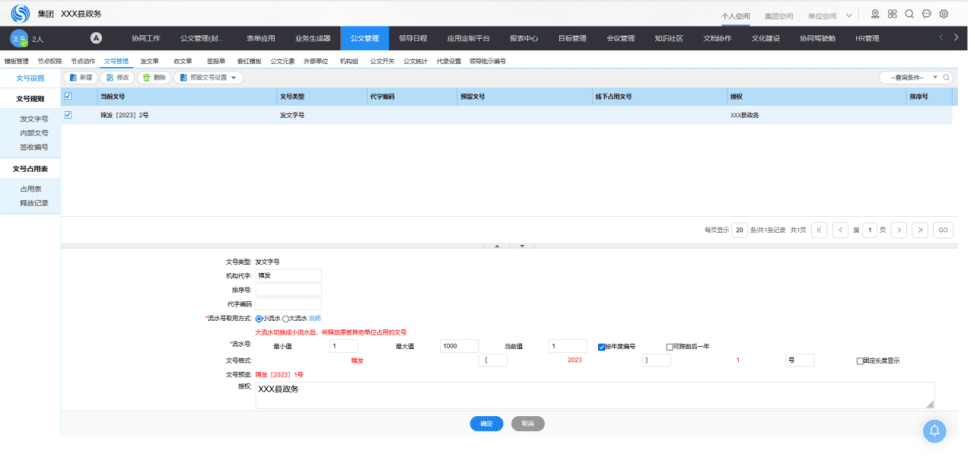Click 确定 confirm button
This screenshot has width=975, height=465.
486,424
